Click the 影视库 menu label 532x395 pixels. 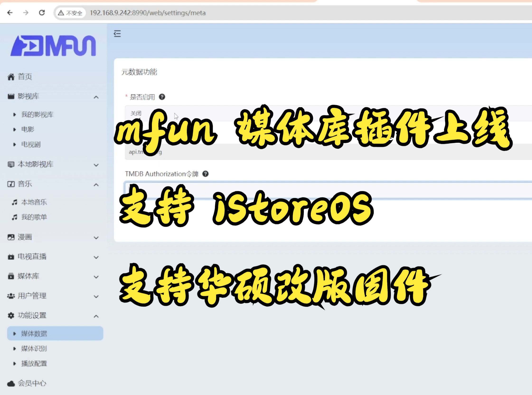click(28, 96)
